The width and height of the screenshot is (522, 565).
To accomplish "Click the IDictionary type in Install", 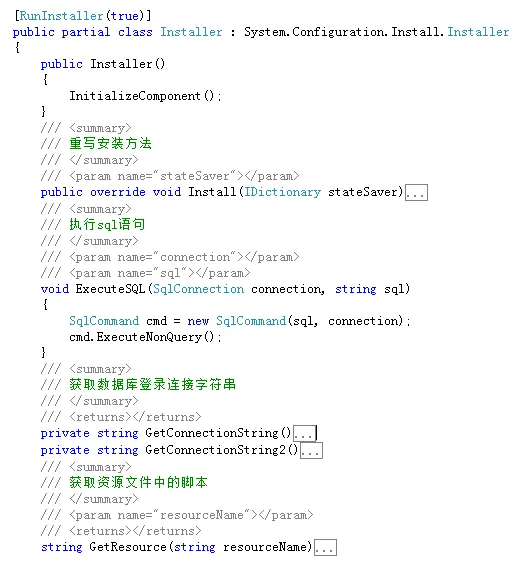I will 282,192.
